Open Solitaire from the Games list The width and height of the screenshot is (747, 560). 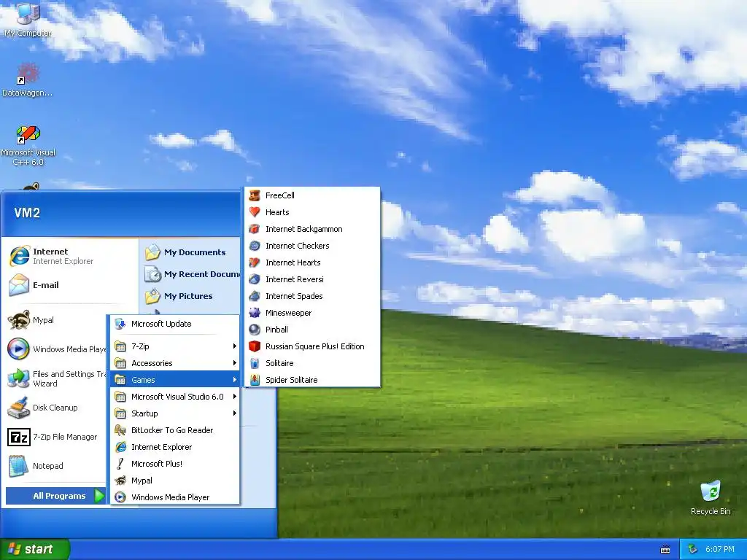(x=312, y=363)
